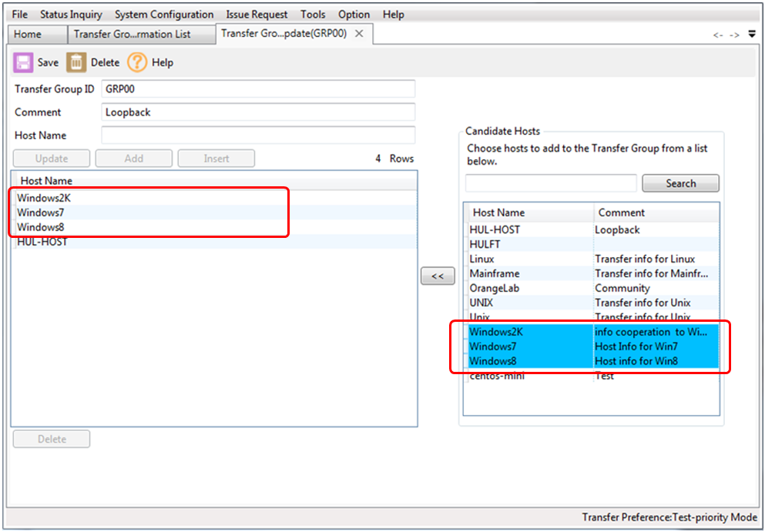765x532 pixels.
Task: Click the candidate hosts search input field
Action: coord(551,183)
